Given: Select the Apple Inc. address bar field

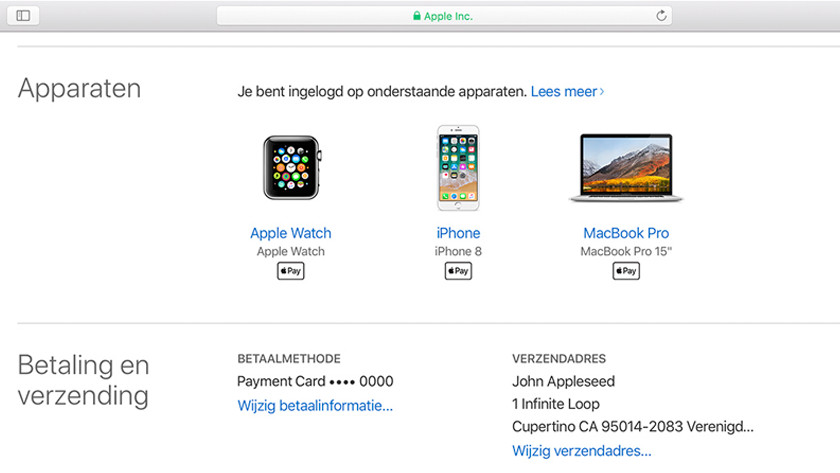Looking at the screenshot, I should click(x=444, y=16).
